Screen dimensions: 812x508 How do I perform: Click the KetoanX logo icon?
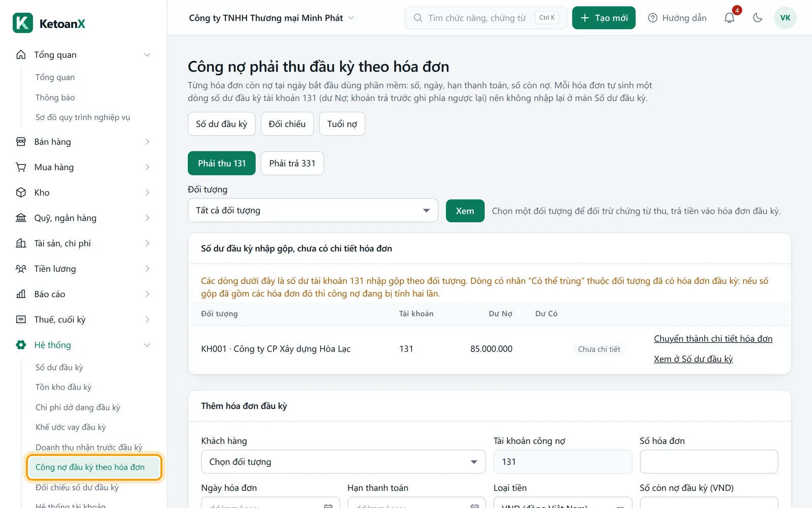(x=23, y=23)
